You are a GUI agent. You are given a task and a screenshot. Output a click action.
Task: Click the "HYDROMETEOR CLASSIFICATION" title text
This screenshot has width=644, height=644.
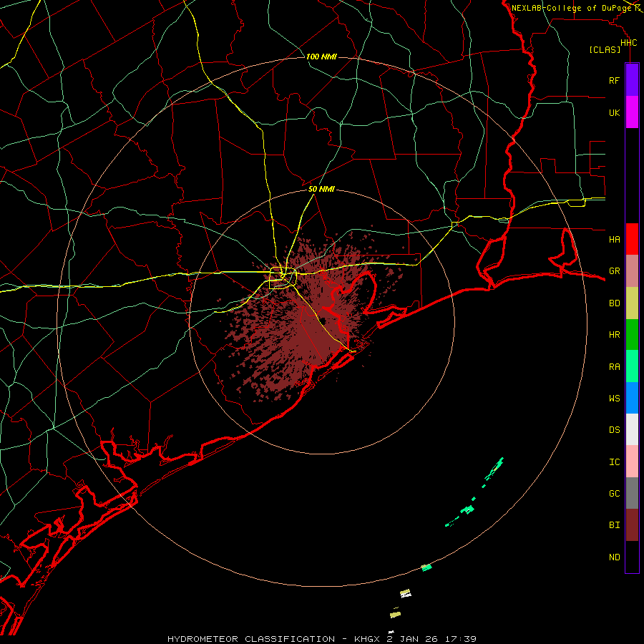(251, 639)
